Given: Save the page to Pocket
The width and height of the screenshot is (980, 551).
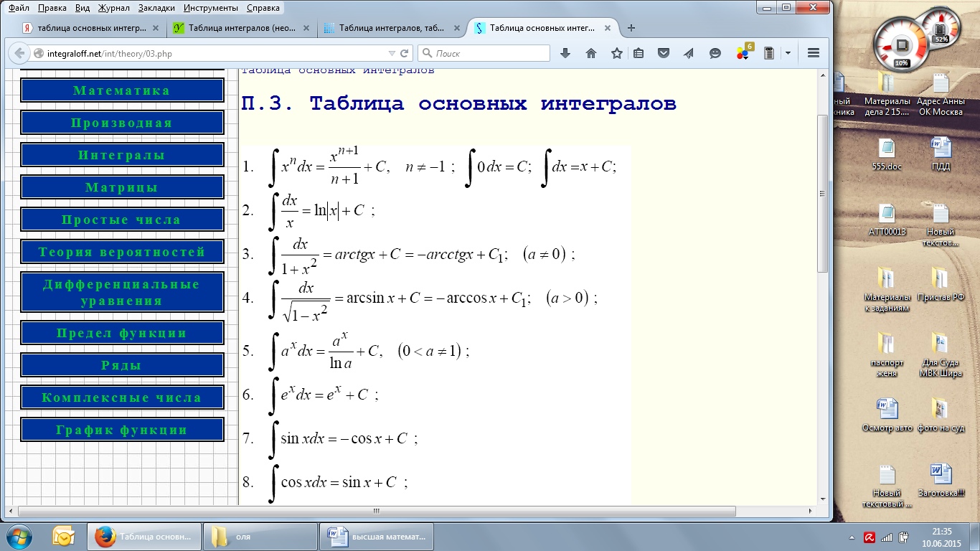Looking at the screenshot, I should (664, 53).
